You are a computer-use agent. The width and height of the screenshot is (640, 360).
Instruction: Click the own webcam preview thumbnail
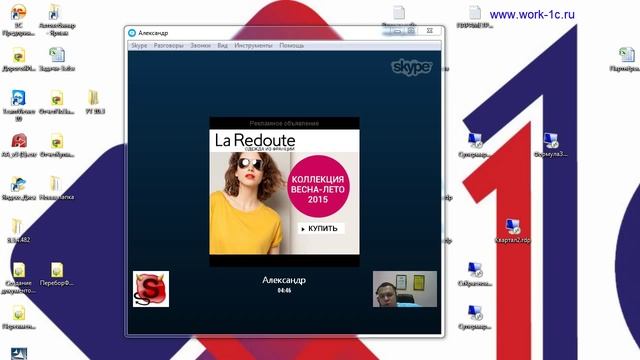404,289
